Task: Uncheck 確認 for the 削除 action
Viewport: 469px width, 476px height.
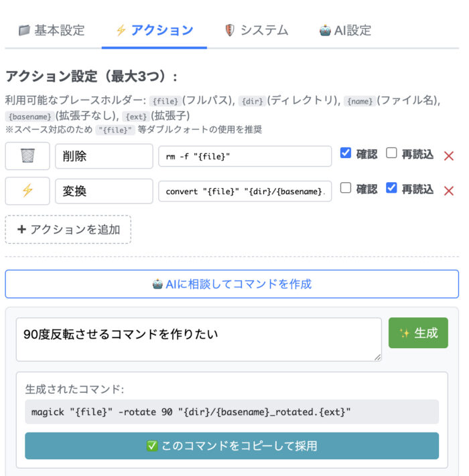Action: (346, 153)
